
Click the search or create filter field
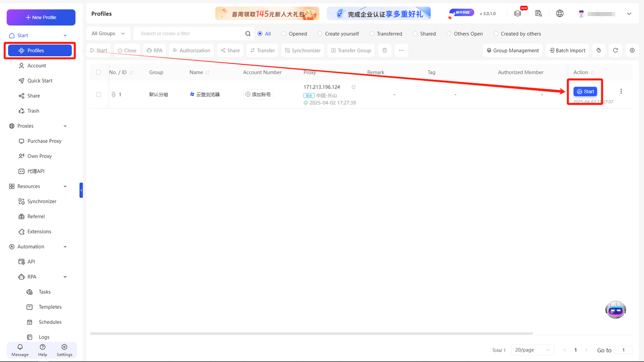191,34
